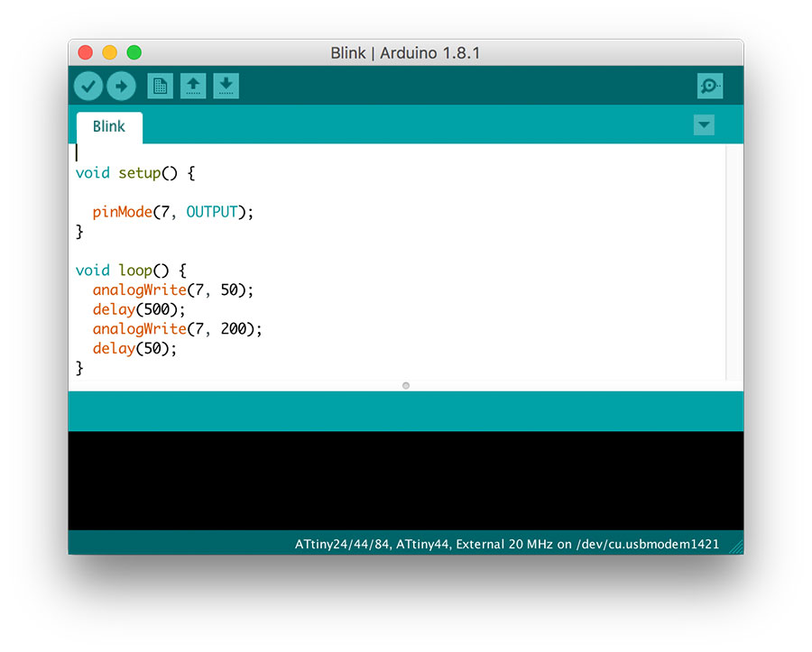The image size is (812, 652).
Task: Click inside the black console output area
Action: click(x=406, y=480)
